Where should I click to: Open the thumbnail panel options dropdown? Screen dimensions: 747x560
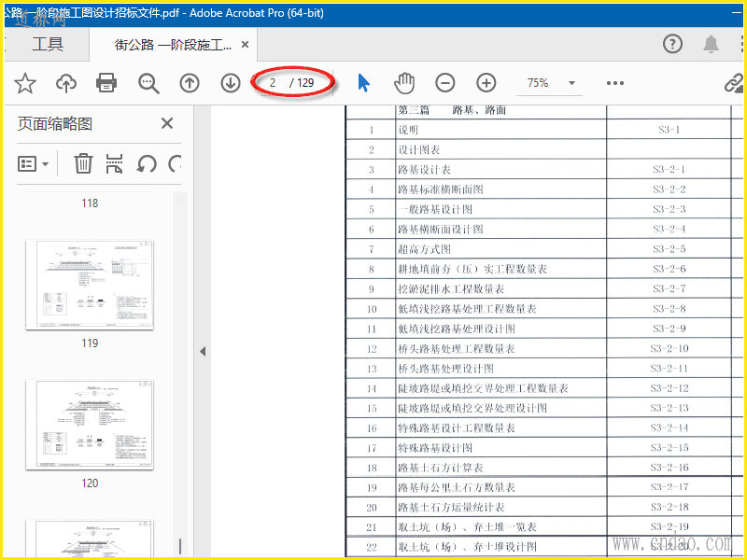(33, 164)
